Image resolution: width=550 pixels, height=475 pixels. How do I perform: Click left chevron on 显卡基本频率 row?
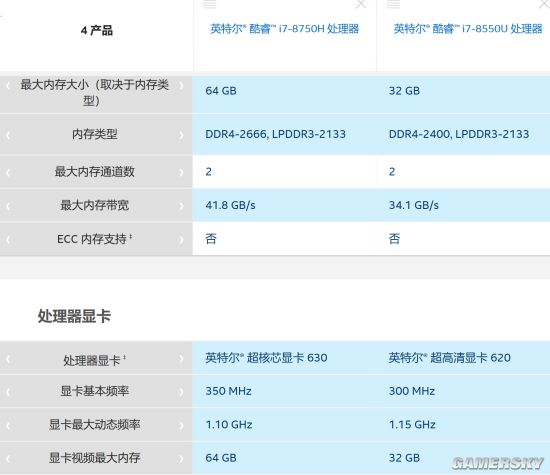coord(8,392)
